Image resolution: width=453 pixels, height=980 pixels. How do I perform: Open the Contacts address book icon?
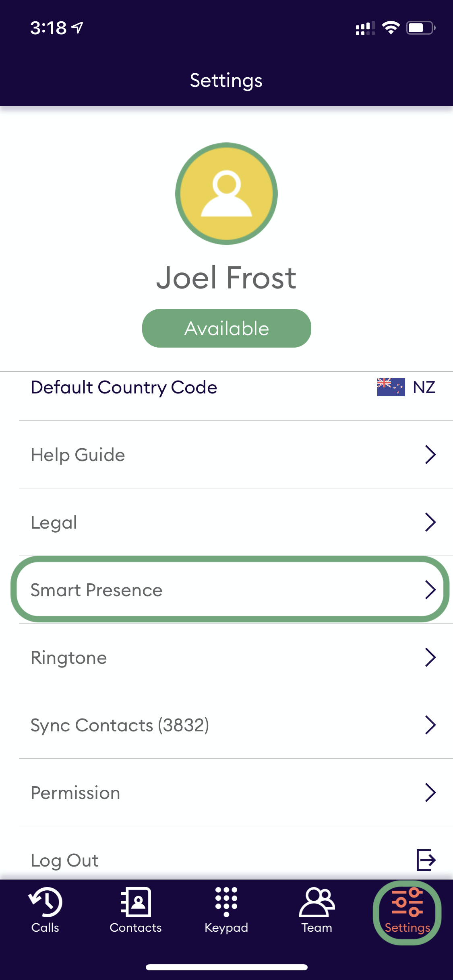(x=136, y=902)
